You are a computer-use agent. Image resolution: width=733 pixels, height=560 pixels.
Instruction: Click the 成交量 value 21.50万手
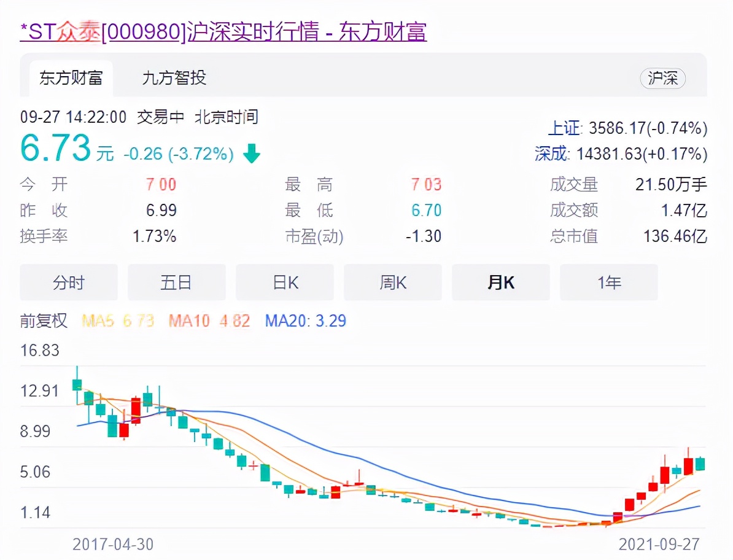(x=671, y=185)
